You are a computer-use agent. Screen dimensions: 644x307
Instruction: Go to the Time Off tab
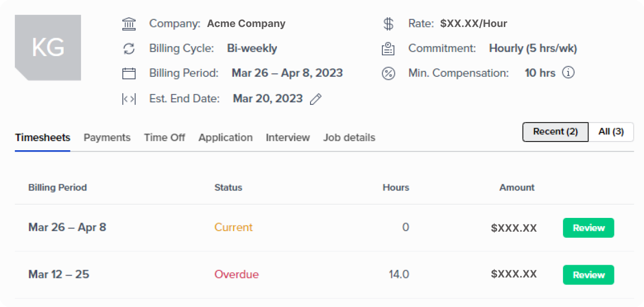(164, 137)
